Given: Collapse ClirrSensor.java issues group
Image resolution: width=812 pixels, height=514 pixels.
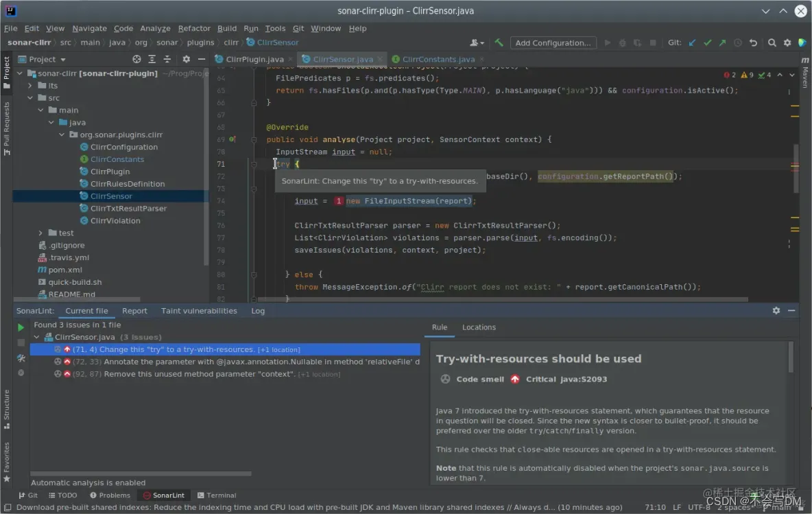Looking at the screenshot, I should pyautogui.click(x=37, y=338).
